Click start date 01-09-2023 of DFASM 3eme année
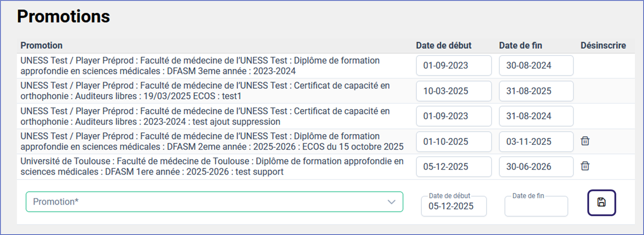Image resolution: width=644 pixels, height=235 pixels. pyautogui.click(x=453, y=66)
